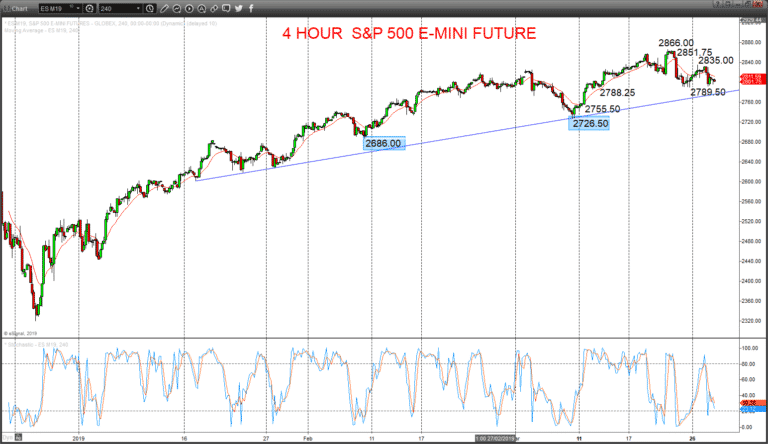Share chart via Twitter bird icon
Viewport: 768px width, 444px height.
(x=239, y=8)
